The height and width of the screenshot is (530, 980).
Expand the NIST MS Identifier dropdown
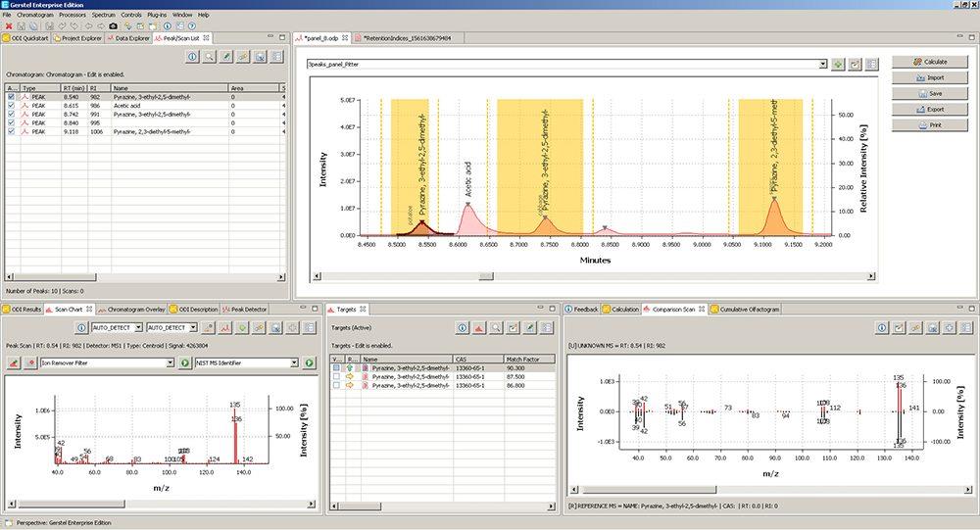click(294, 362)
